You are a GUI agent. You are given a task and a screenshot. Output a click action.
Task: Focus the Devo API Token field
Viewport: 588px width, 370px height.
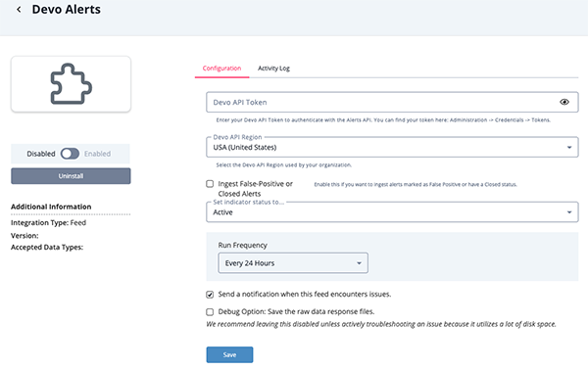click(x=392, y=102)
